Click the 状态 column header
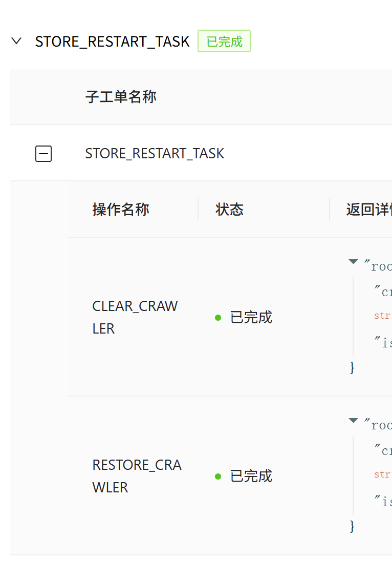Image resolution: width=392 pixels, height=580 pixels. (229, 209)
